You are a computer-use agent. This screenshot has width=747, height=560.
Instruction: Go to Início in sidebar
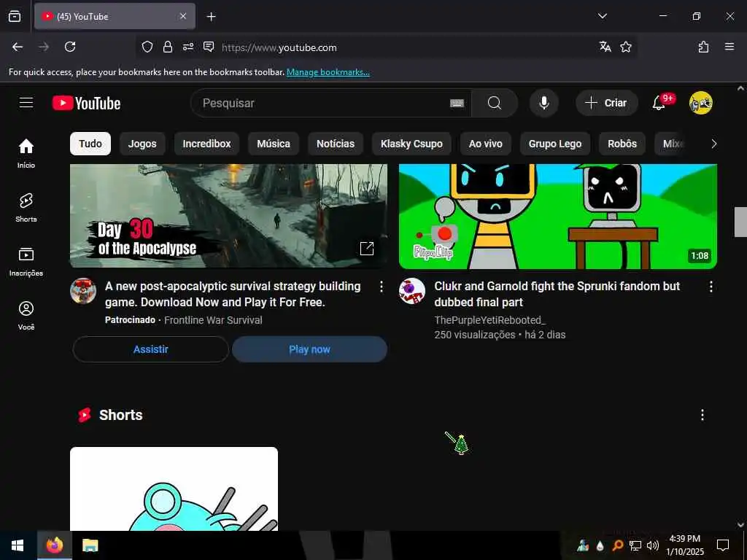[26, 153]
